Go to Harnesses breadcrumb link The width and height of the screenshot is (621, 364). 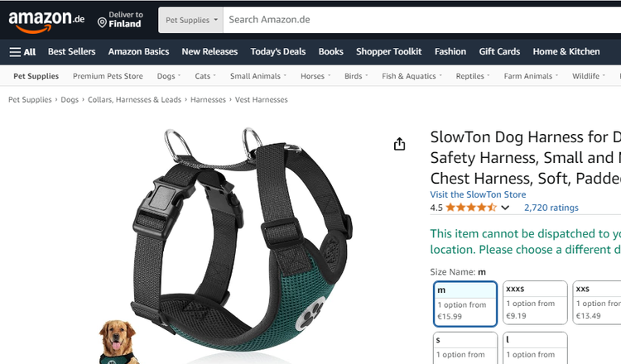tap(208, 100)
